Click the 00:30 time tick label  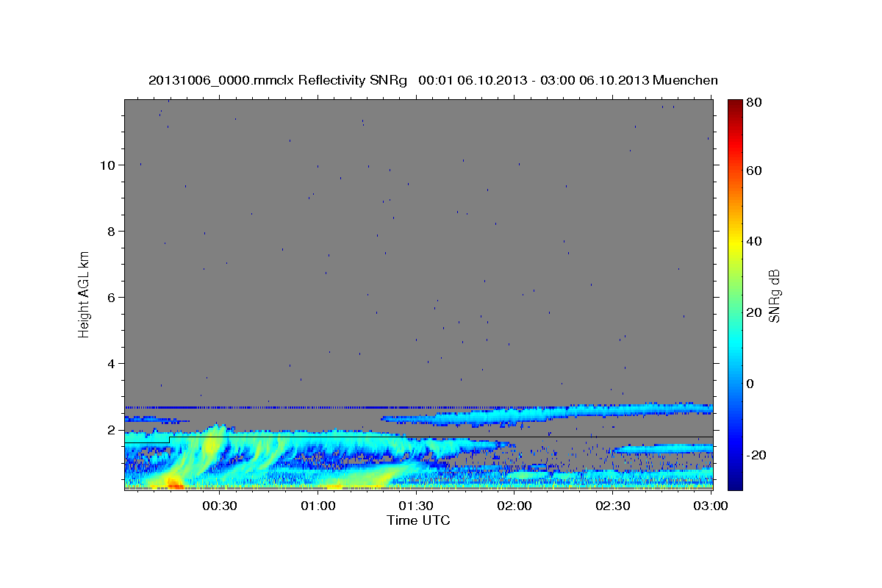pos(220,506)
